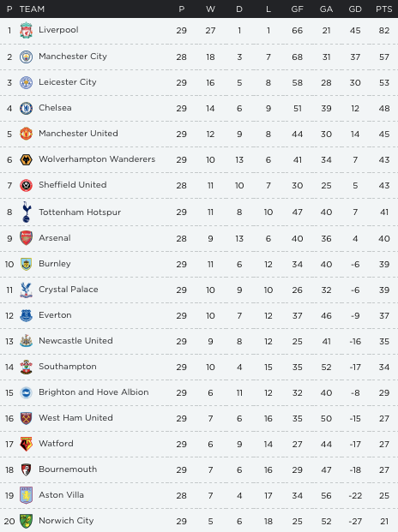Open the Leicester City team link
The height and width of the screenshot is (532, 398).
click(68, 82)
